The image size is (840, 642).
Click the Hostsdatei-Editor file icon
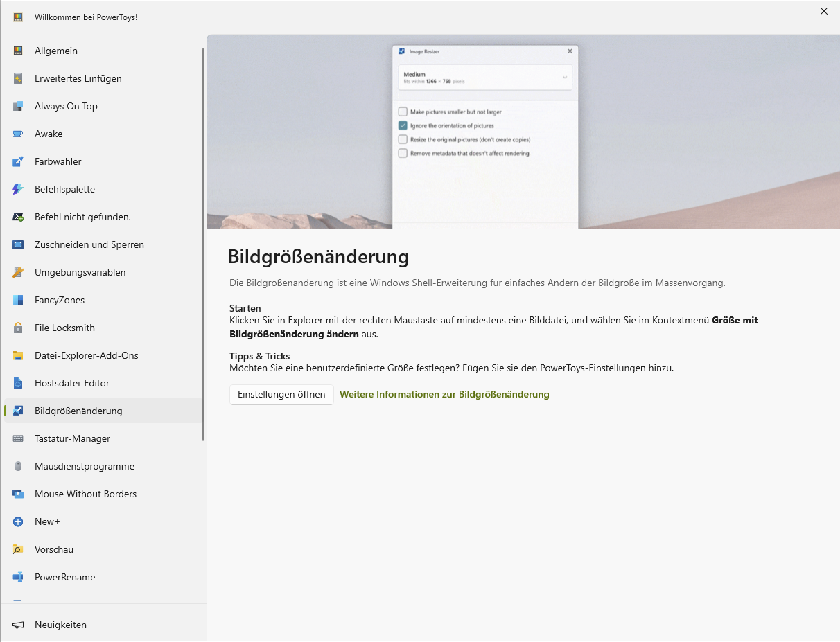(x=18, y=383)
